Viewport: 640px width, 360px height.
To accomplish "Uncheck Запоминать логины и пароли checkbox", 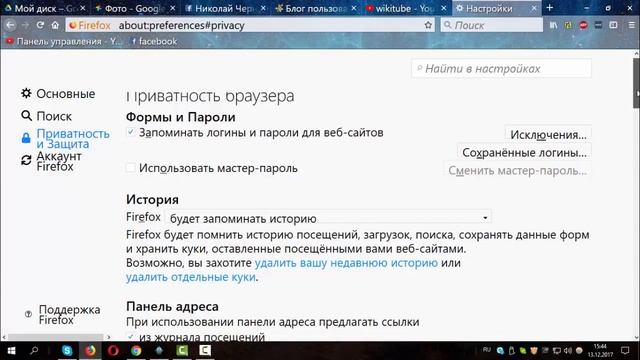I will point(130,132).
